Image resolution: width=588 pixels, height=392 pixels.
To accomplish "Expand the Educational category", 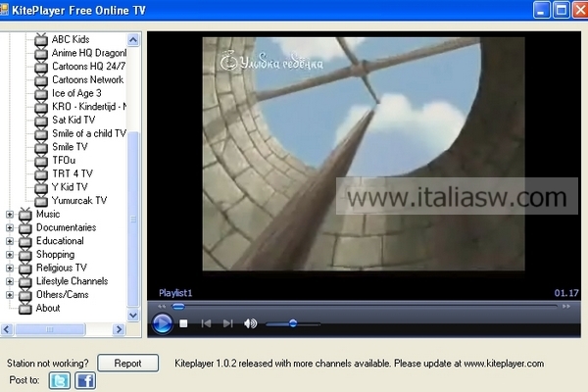I will click(10, 241).
